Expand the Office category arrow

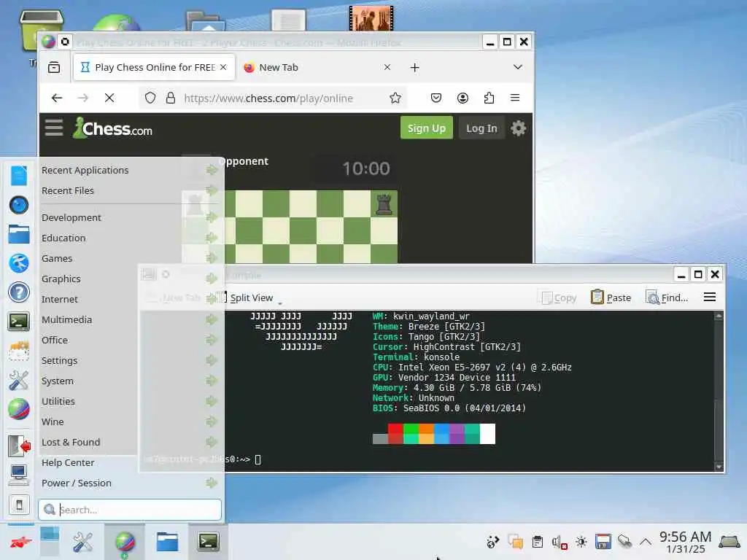click(x=212, y=340)
